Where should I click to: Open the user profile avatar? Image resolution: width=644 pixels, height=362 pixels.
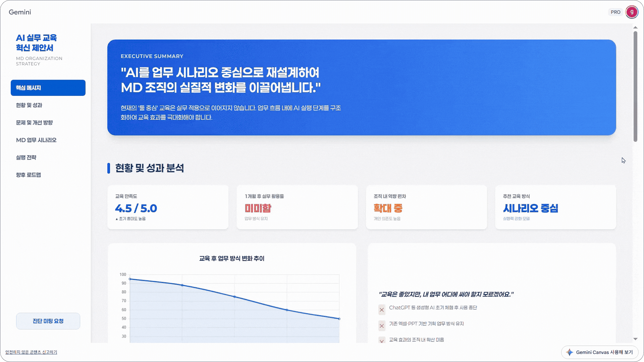tap(632, 12)
